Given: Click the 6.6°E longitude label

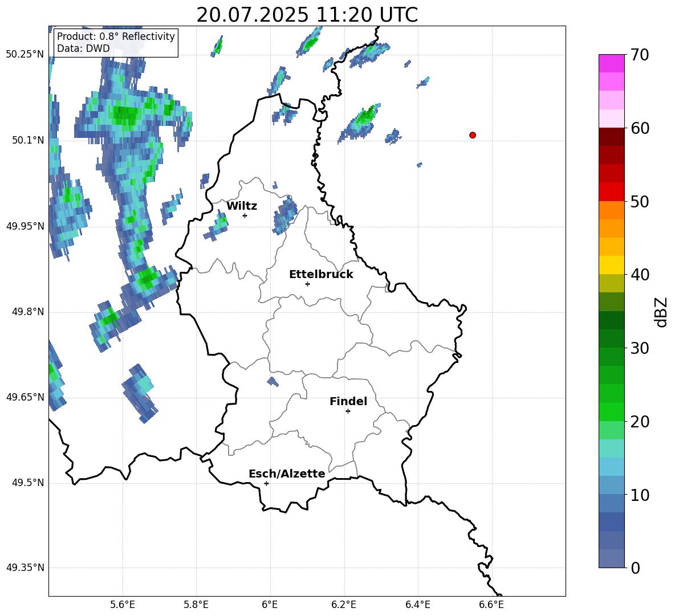Looking at the screenshot, I should [491, 605].
